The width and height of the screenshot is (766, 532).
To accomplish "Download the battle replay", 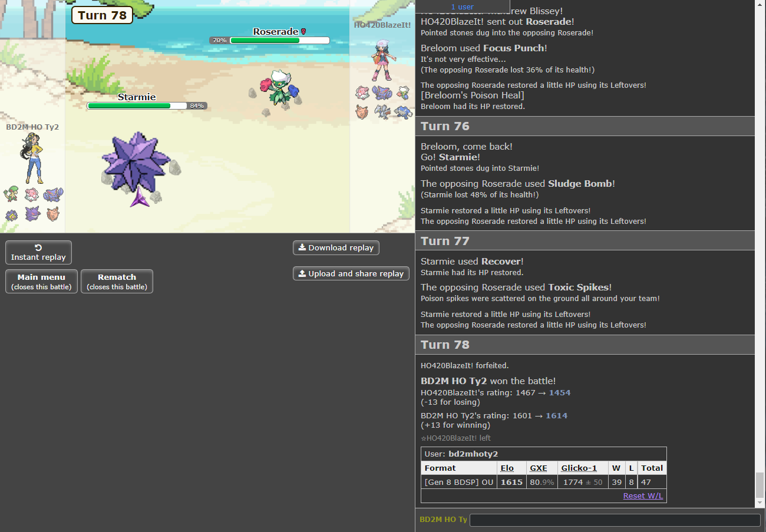I will [x=336, y=247].
